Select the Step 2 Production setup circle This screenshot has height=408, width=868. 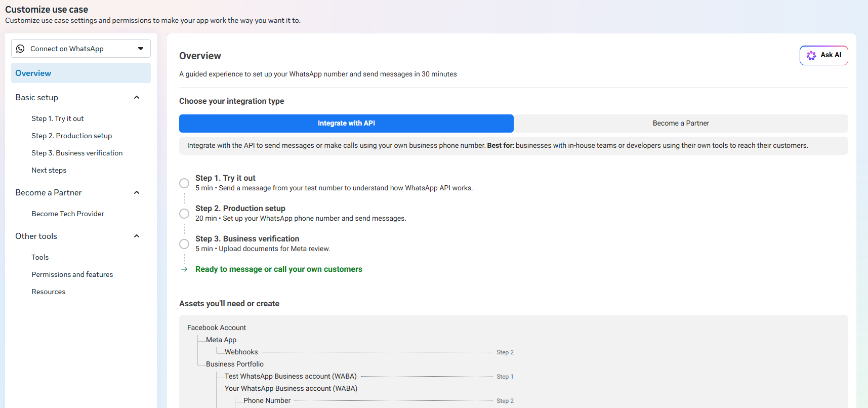(x=184, y=214)
